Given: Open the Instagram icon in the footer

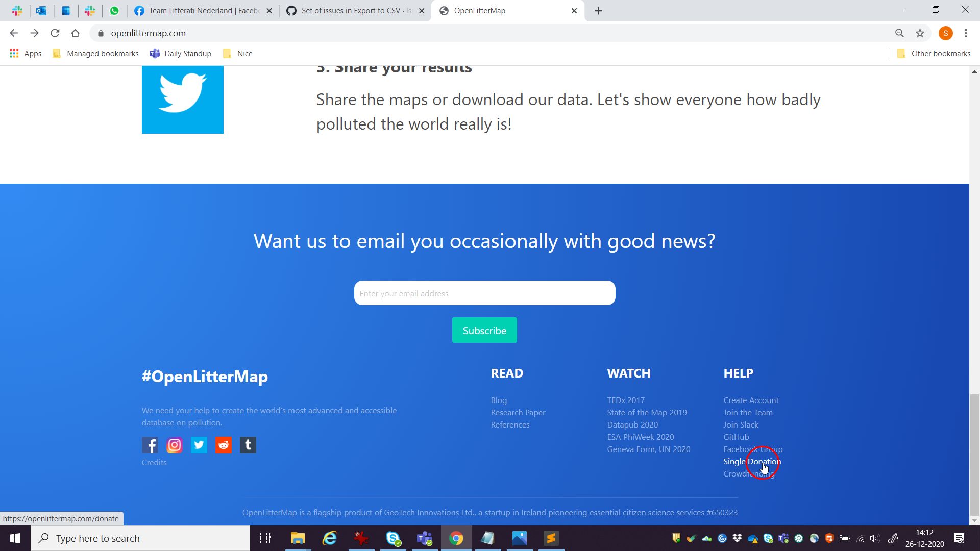Looking at the screenshot, I should pyautogui.click(x=174, y=444).
